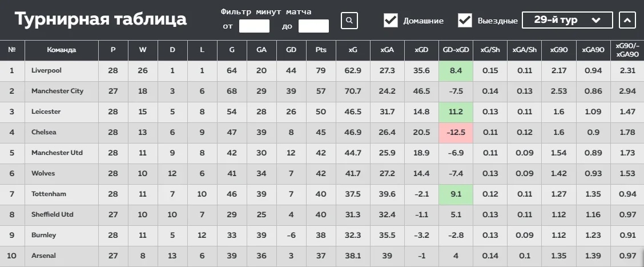The image size is (644, 267).
Task: Select the Arsenal team name
Action: (43, 256)
